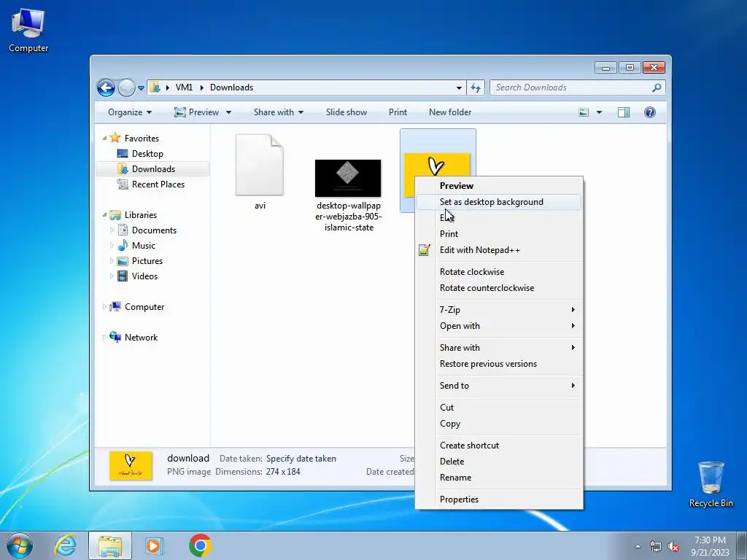Screen dimensions: 747x560
Task: Click 'Specify date taken' in details pane
Action: coord(301,459)
